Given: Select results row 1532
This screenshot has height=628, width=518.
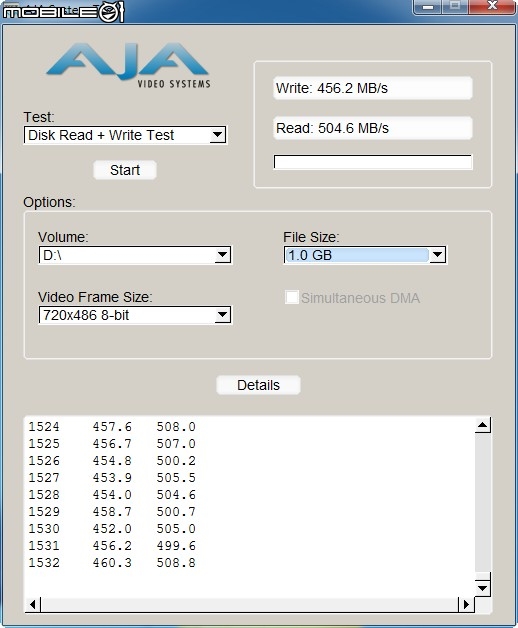Looking at the screenshot, I should 112,563.
